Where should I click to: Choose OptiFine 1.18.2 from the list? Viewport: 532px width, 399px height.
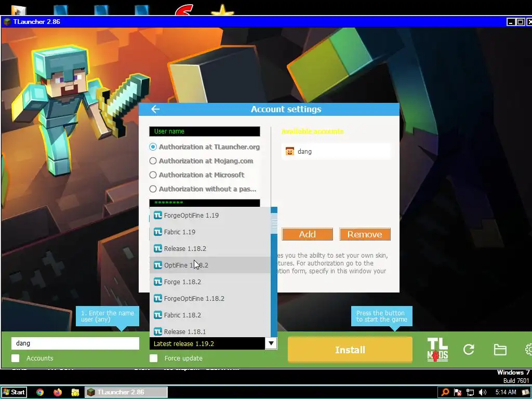210,265
